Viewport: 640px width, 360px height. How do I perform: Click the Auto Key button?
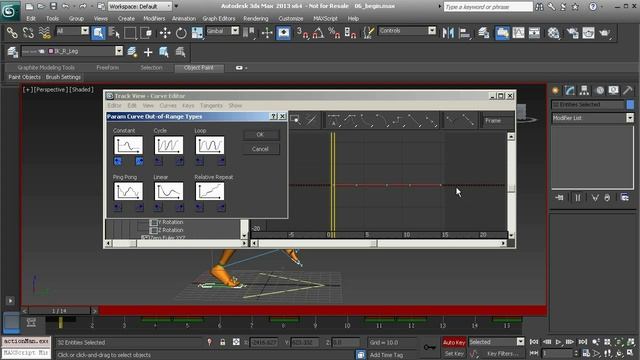coord(454,342)
